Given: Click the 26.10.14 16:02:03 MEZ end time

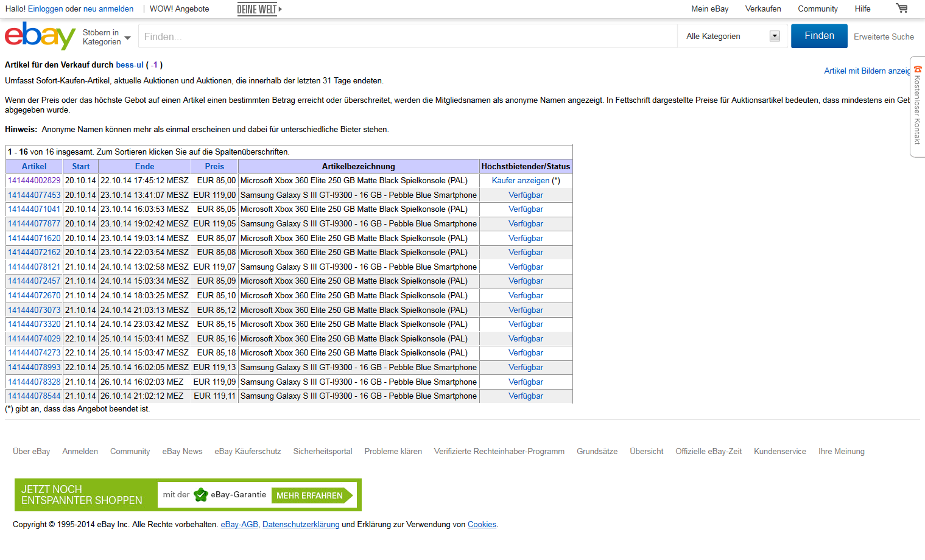Looking at the screenshot, I should click(142, 382).
